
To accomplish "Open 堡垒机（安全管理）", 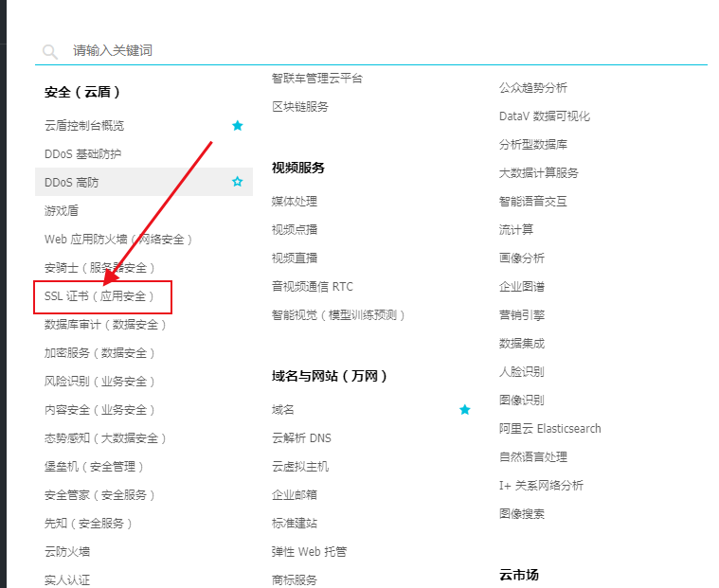I will [94, 467].
